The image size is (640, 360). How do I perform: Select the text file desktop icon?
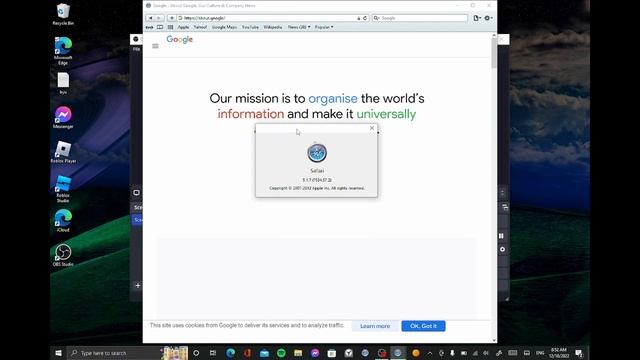[63, 83]
